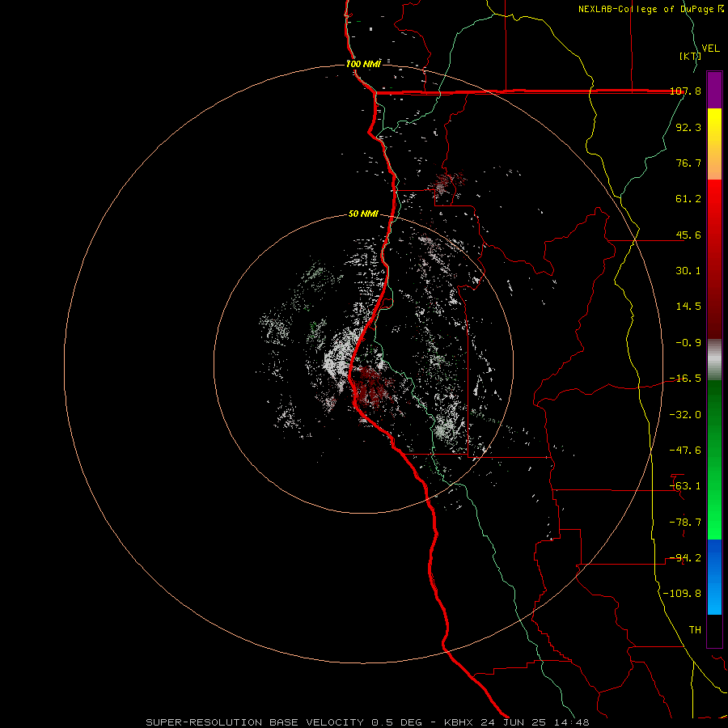Image resolution: width=728 pixels, height=728 pixels.
Task: Click the red velocity echoes near radar center
Action: click(x=374, y=387)
